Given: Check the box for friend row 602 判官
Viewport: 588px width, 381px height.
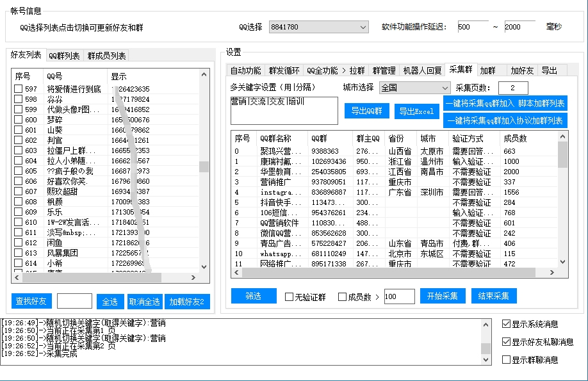Looking at the screenshot, I should pos(19,140).
